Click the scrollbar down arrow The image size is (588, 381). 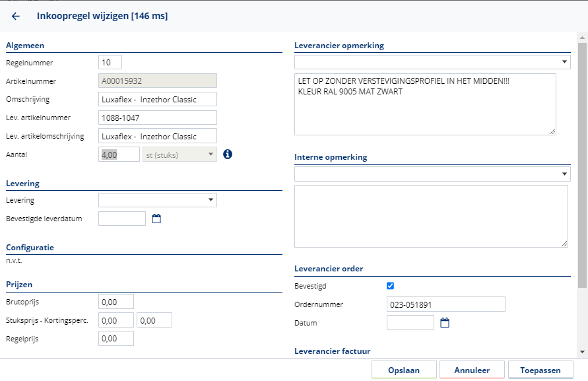(x=582, y=352)
